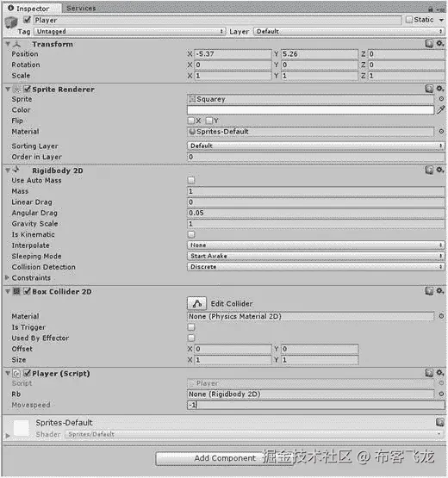
Task: Open Box Collider 2D gear settings menu
Action: (x=439, y=290)
